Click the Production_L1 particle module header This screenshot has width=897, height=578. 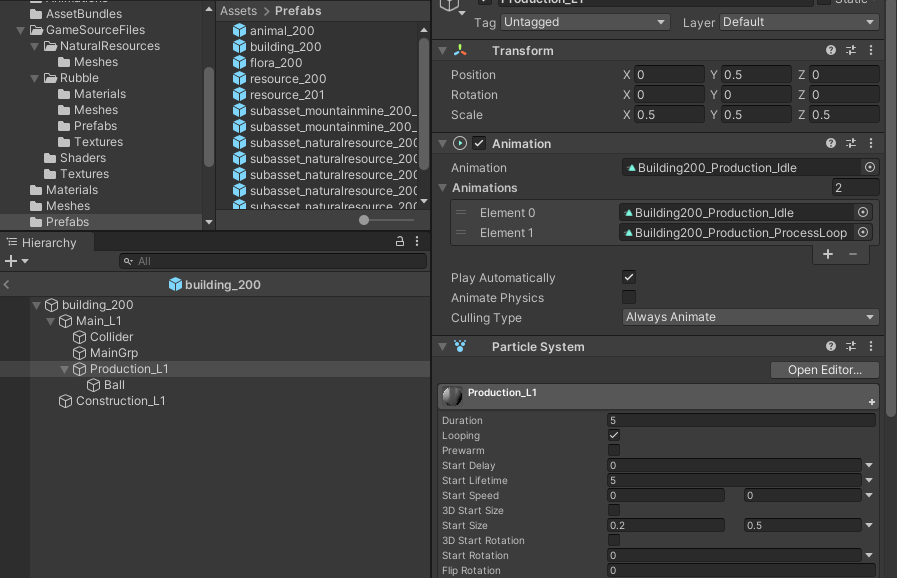[658, 396]
